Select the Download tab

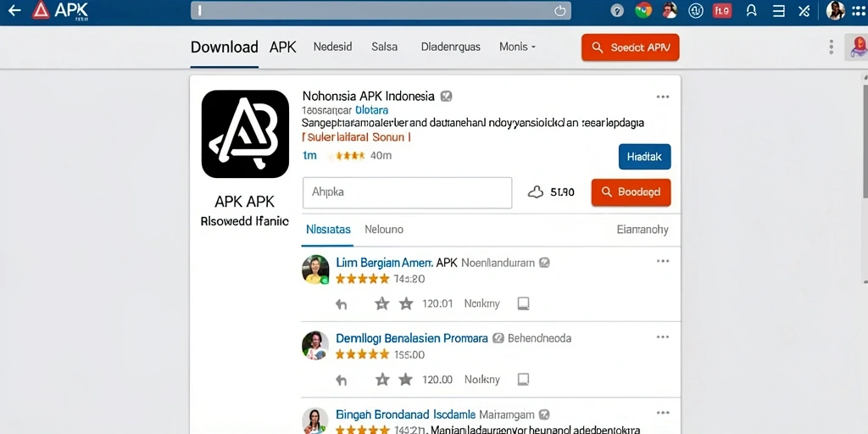[224, 47]
